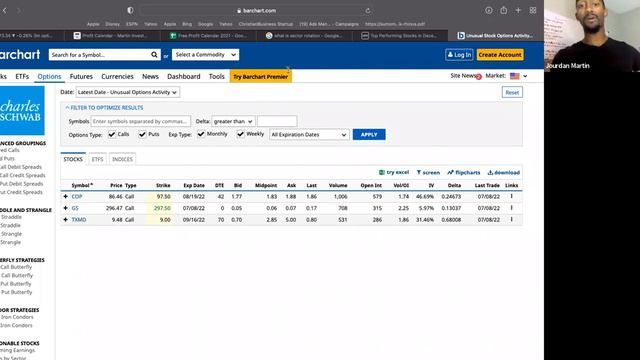This screenshot has width=640, height=360.
Task: Open Select a Commodity dropdown
Action: point(205,55)
